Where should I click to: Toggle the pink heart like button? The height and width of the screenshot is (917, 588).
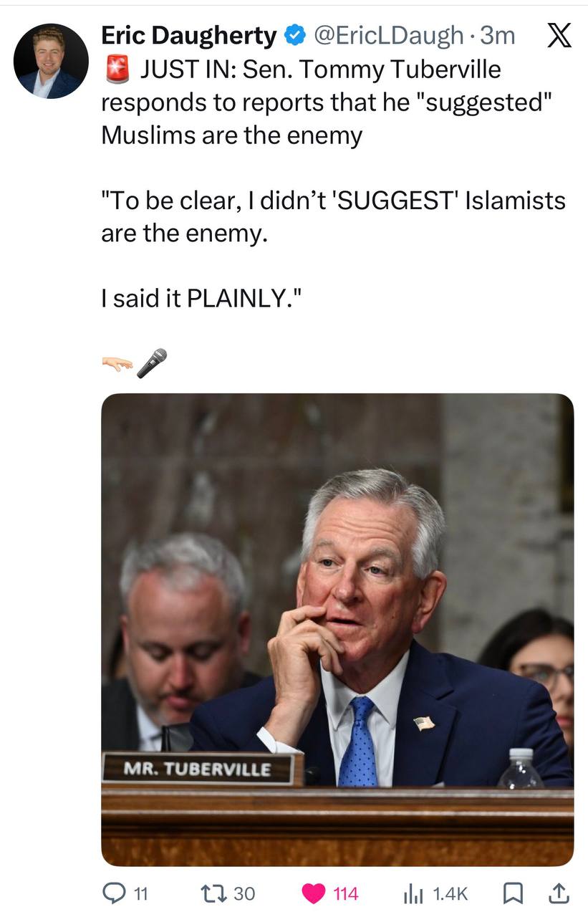(x=313, y=893)
